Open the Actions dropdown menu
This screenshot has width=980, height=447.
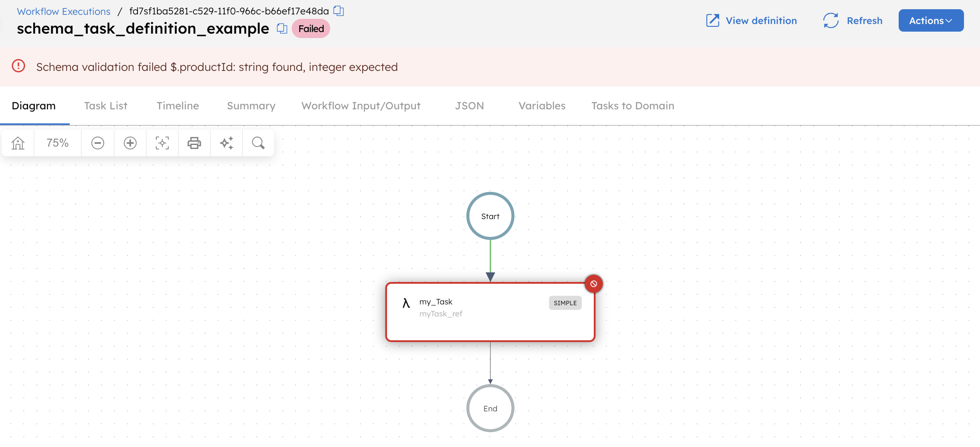click(930, 20)
